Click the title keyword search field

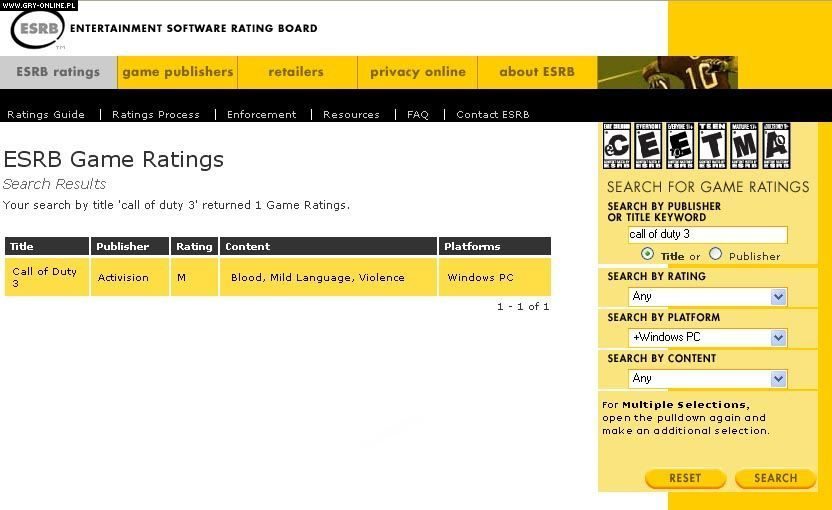(707, 235)
